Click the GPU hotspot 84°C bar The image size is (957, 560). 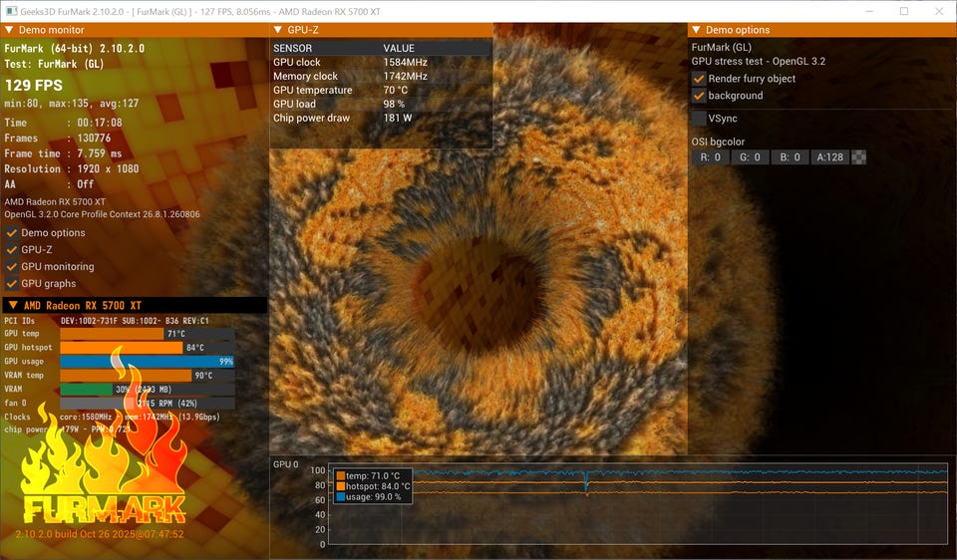click(x=148, y=348)
